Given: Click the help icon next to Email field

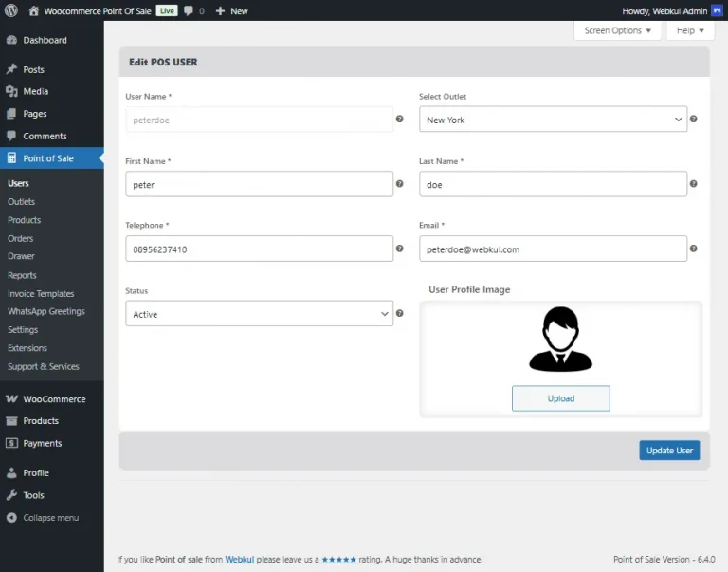Looking at the screenshot, I should pyautogui.click(x=693, y=249).
